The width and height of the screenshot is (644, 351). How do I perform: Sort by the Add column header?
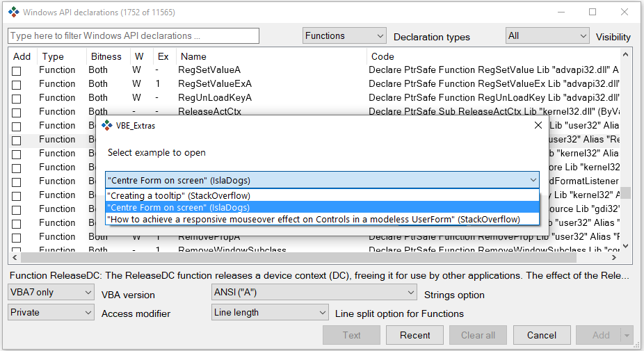pos(22,56)
